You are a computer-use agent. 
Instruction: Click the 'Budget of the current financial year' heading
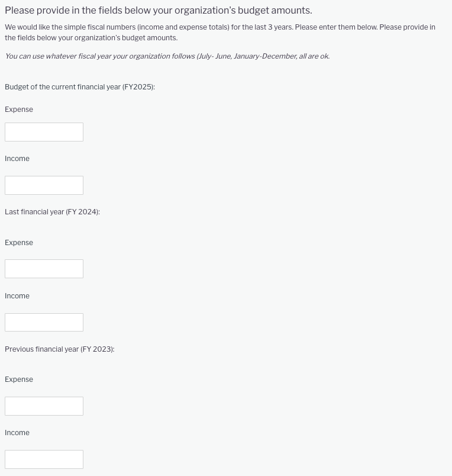pos(80,87)
